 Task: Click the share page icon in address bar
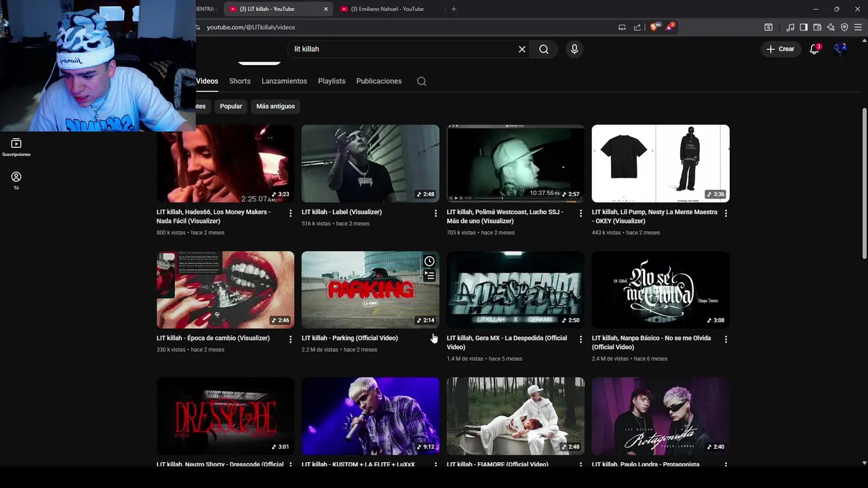637,27
